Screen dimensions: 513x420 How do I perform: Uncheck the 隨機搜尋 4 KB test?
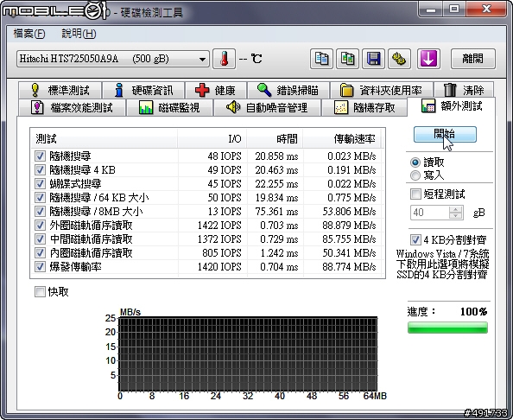(40, 170)
